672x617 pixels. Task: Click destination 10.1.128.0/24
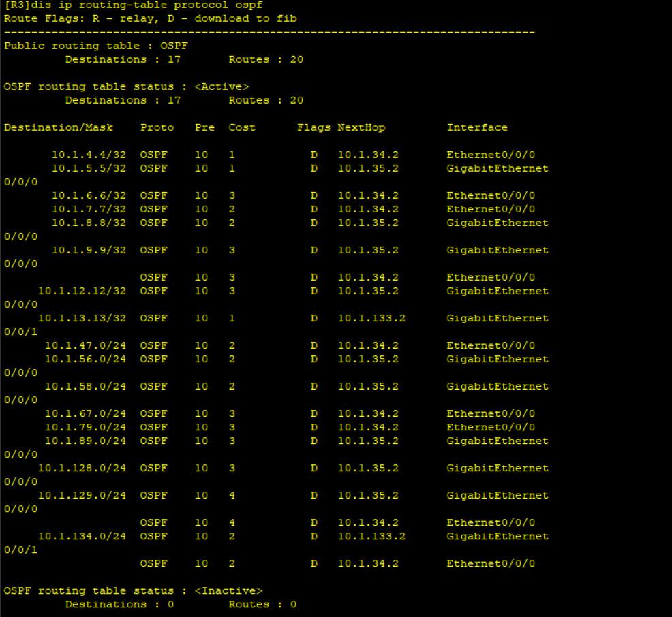coord(82,469)
